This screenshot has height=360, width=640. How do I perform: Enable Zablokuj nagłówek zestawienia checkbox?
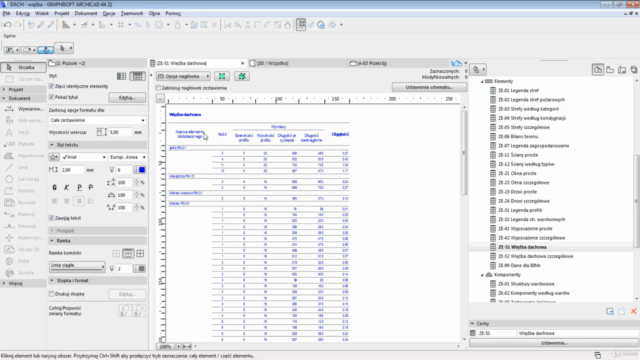(x=158, y=88)
